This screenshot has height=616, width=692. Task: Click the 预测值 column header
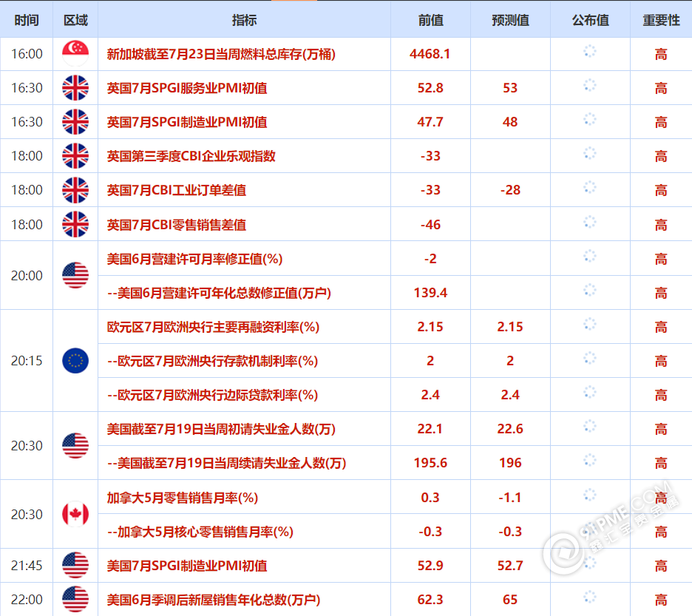click(511, 20)
